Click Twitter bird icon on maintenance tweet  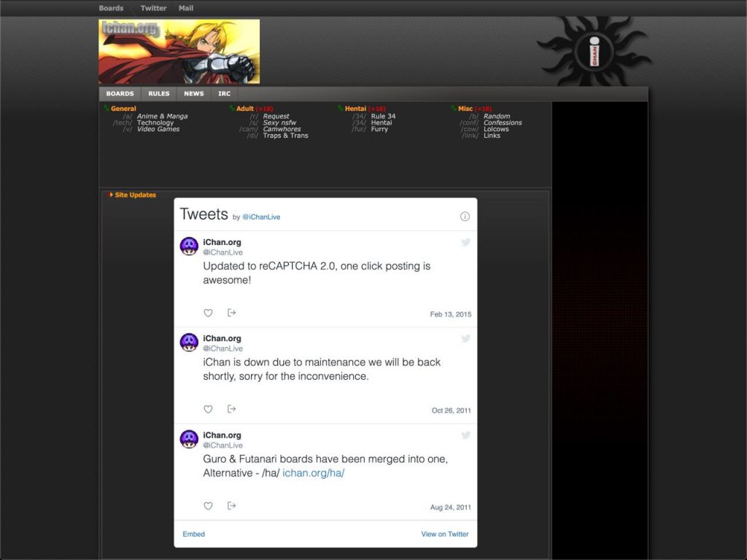click(466, 338)
